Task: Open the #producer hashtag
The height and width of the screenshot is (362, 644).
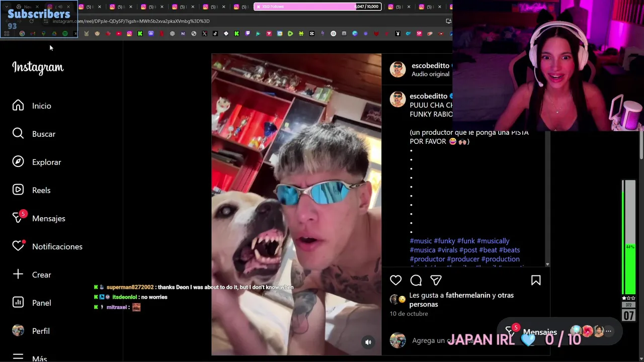Action: point(463,259)
